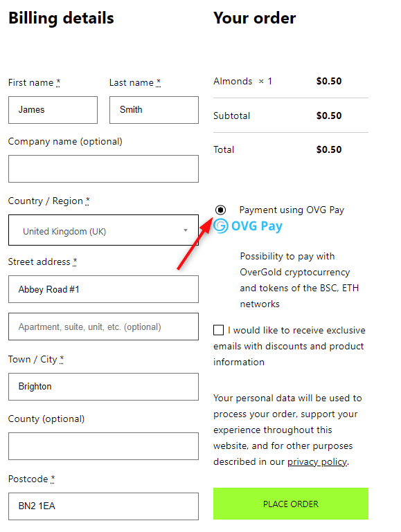Viewport: 401px width, 532px height.
Task: Select the Payment using OVG Pay radio button
Action: click(220, 210)
